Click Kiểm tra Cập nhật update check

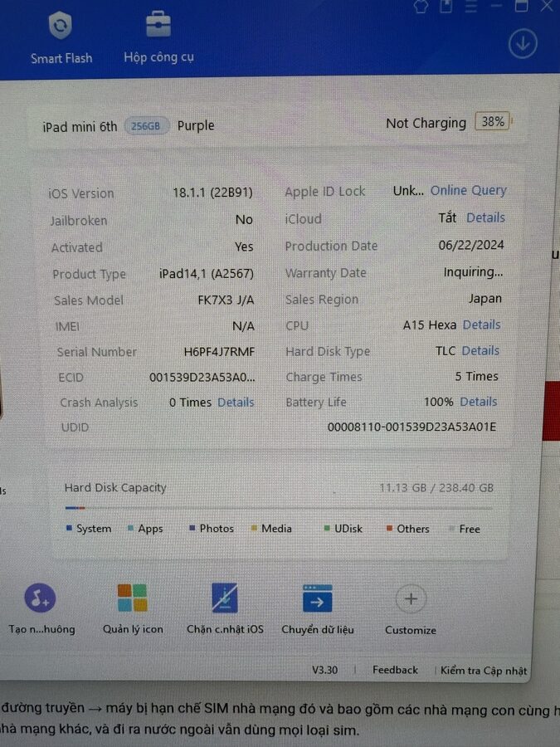(484, 671)
